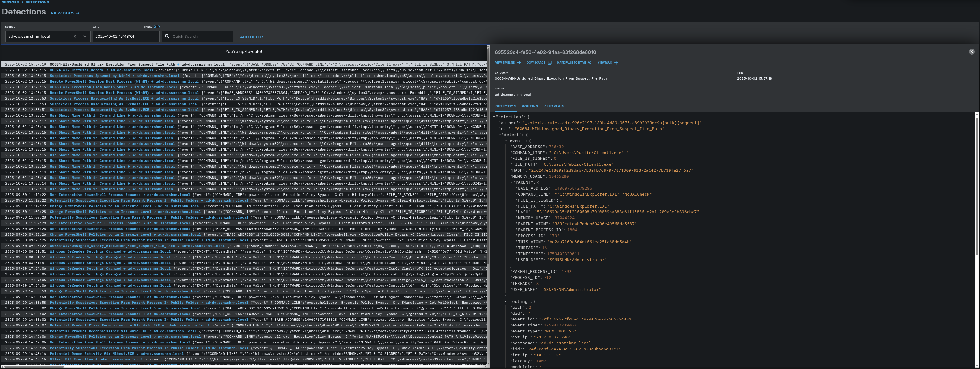Clear the ad-dc.ssnrshnn.local source selection
The image size is (980, 369).
pyautogui.click(x=74, y=37)
